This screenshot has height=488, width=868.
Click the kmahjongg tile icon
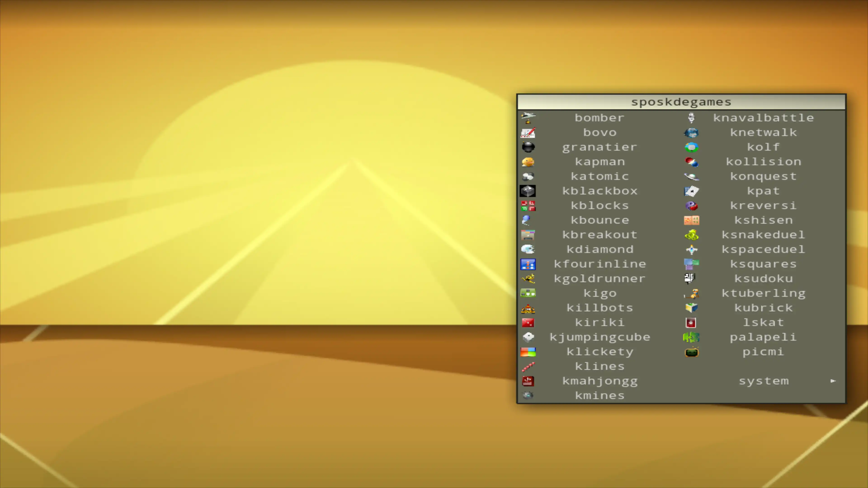click(x=528, y=381)
